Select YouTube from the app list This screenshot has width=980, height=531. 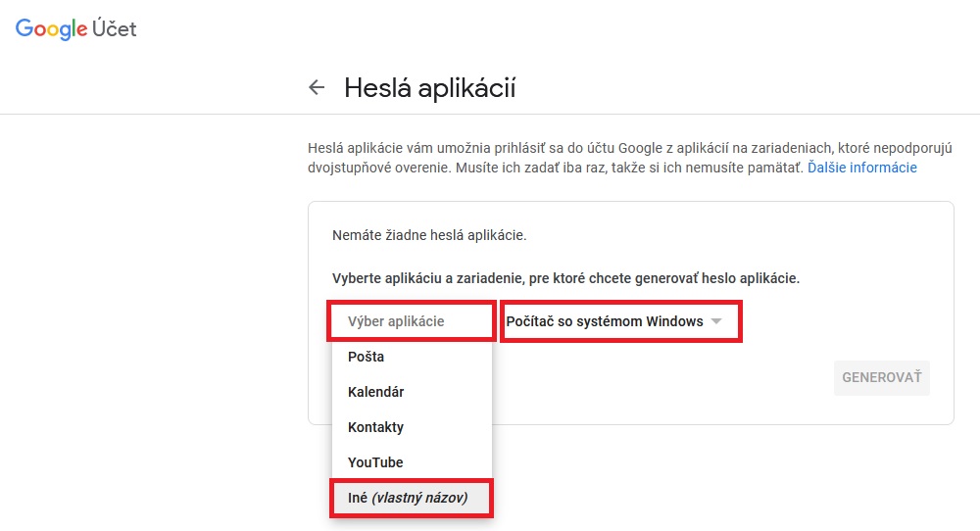click(375, 462)
